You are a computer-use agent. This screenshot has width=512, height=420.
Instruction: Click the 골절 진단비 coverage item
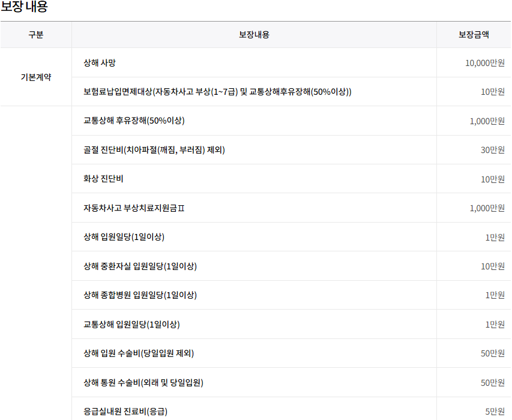(154, 150)
